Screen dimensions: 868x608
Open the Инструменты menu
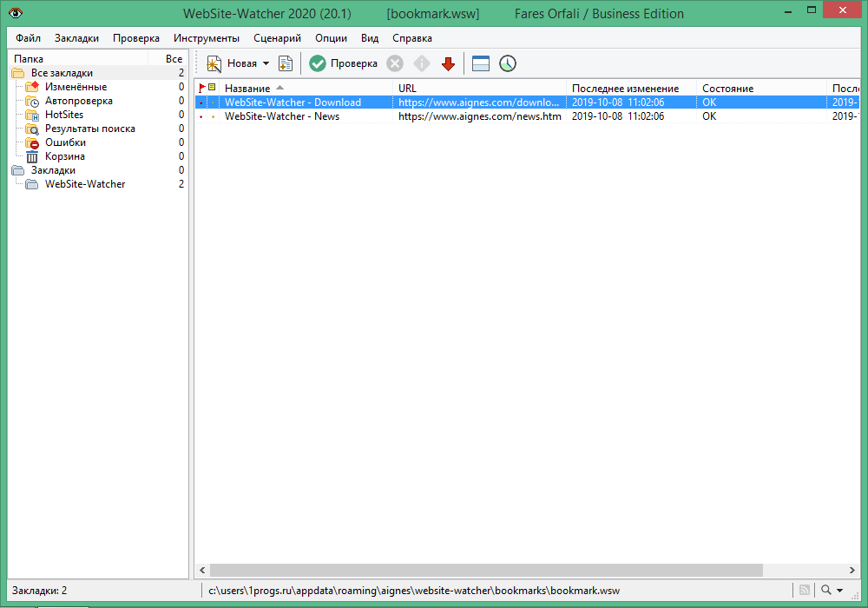point(207,38)
